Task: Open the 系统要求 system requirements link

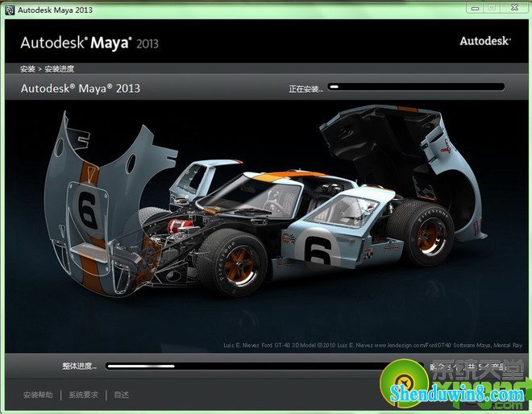Action: (x=84, y=395)
